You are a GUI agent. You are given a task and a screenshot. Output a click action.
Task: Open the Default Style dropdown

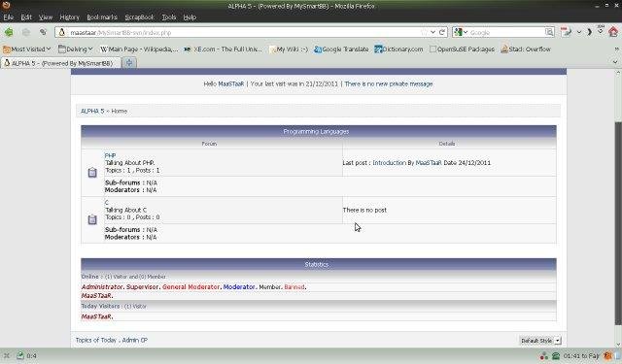click(540, 341)
